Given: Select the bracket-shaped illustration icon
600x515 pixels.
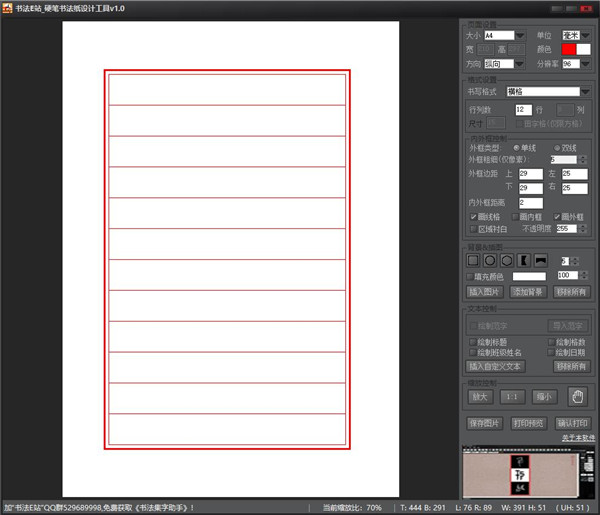Looking at the screenshot, I should point(524,261).
